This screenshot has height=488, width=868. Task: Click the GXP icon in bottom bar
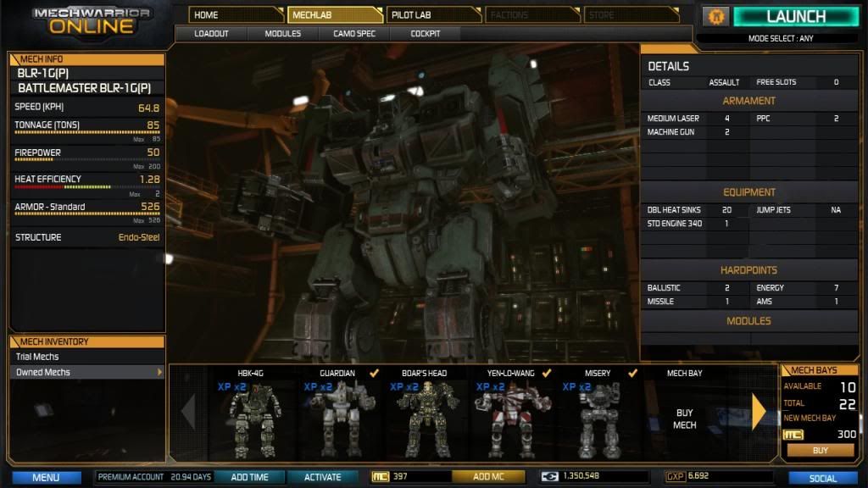pyautogui.click(x=676, y=477)
